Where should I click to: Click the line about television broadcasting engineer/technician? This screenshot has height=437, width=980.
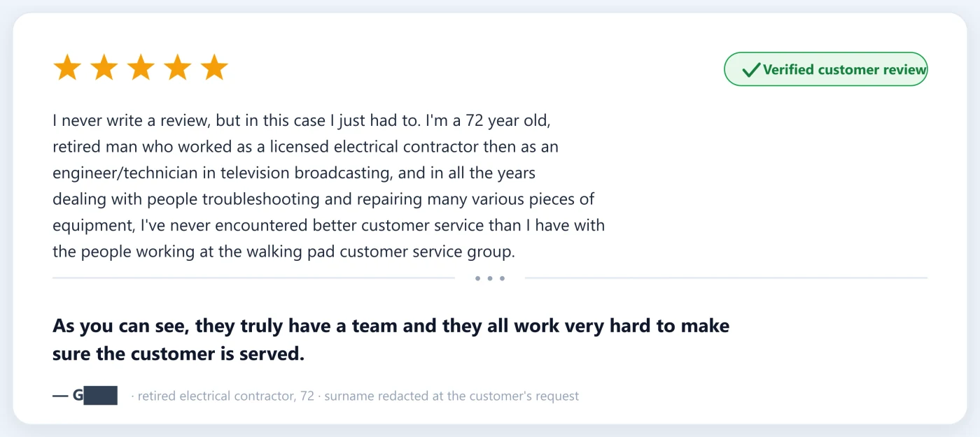click(294, 173)
